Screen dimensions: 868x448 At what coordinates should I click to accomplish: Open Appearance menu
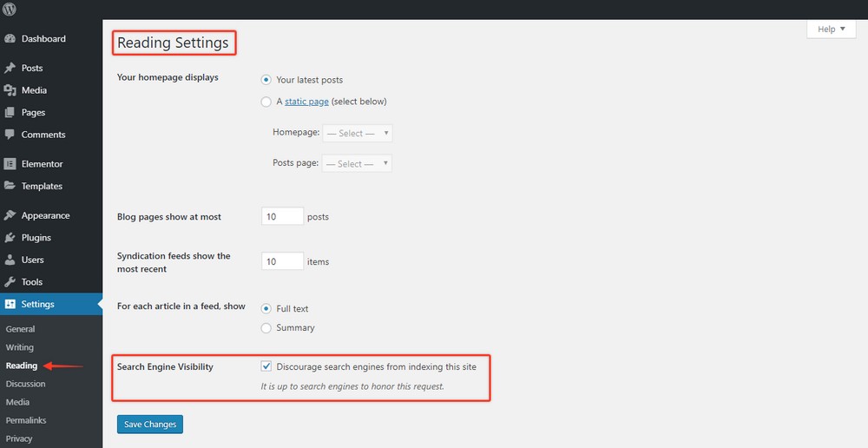point(45,215)
